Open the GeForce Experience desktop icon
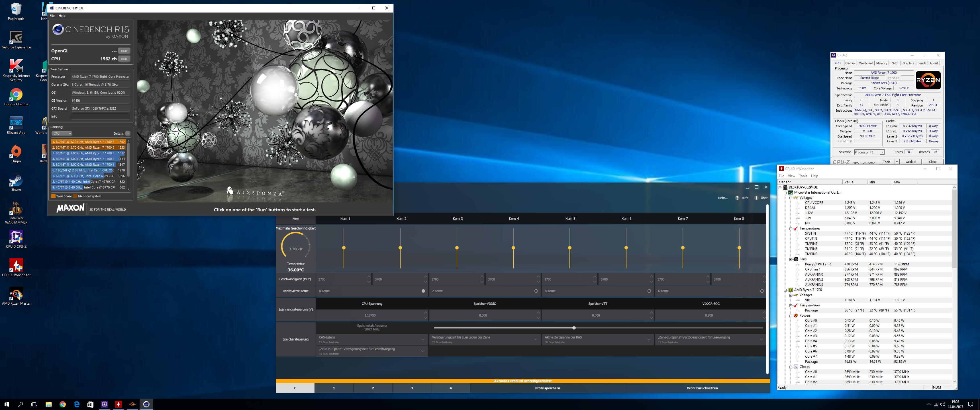Image resolution: width=980 pixels, height=410 pixels. click(16, 40)
